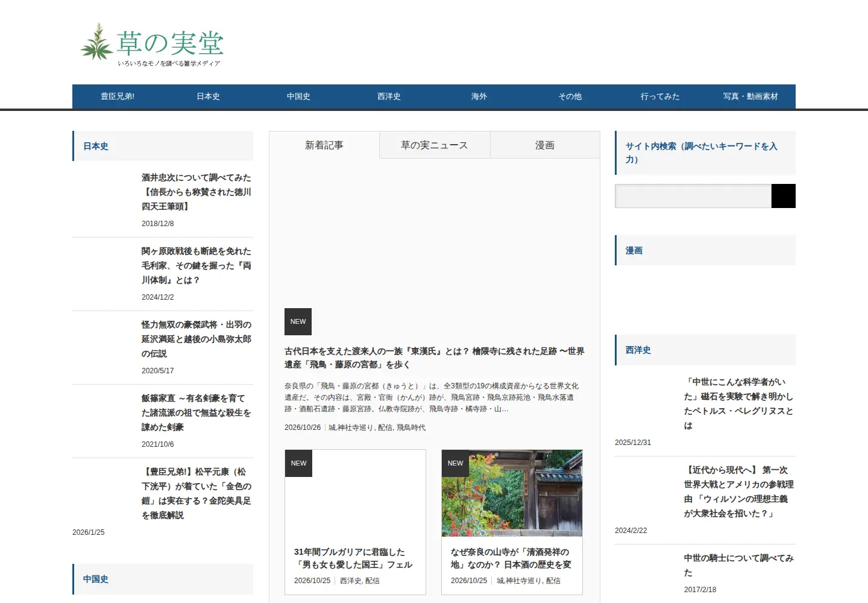Open the 中世の騎士について調べてみた article
This screenshot has width=868, height=603.
[x=739, y=565]
